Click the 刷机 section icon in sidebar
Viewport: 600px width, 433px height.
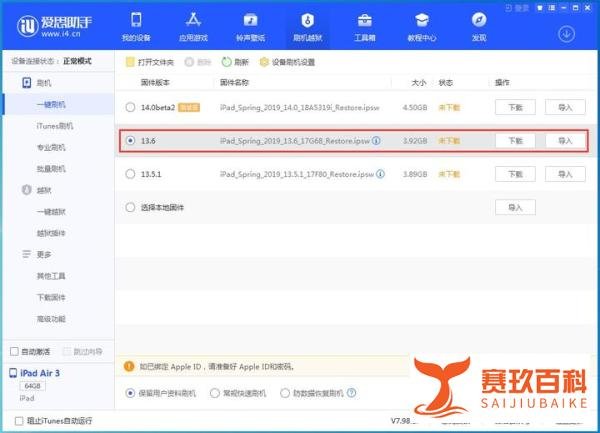(26, 83)
